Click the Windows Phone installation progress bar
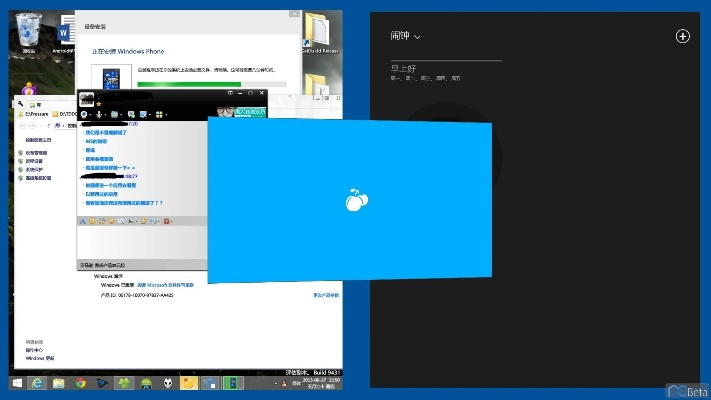The height and width of the screenshot is (400, 711). [210, 85]
